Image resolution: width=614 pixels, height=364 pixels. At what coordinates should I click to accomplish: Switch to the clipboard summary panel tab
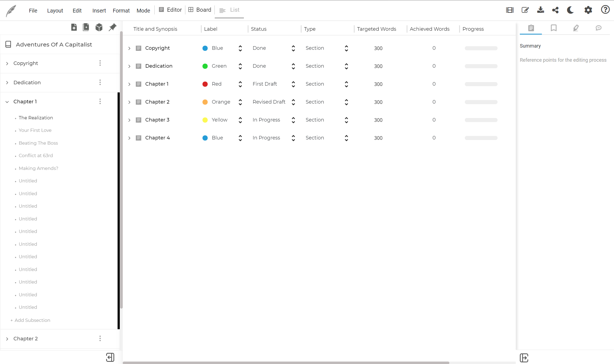tap(531, 28)
